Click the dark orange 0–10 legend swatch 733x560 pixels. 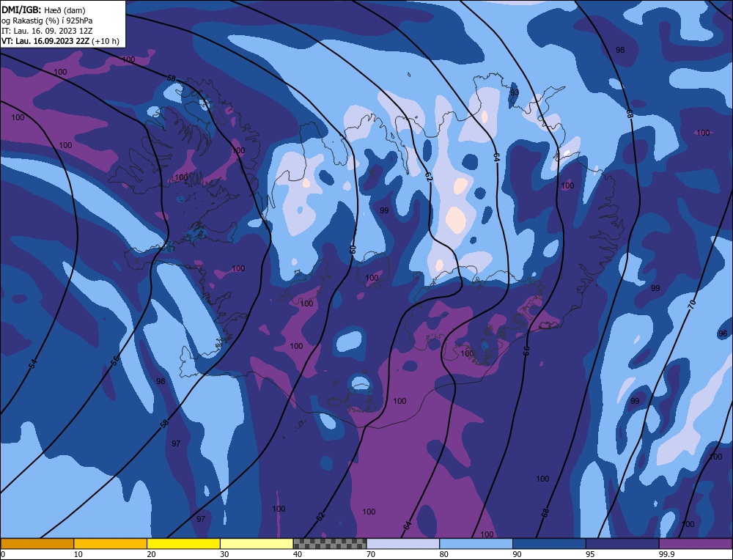click(37, 543)
